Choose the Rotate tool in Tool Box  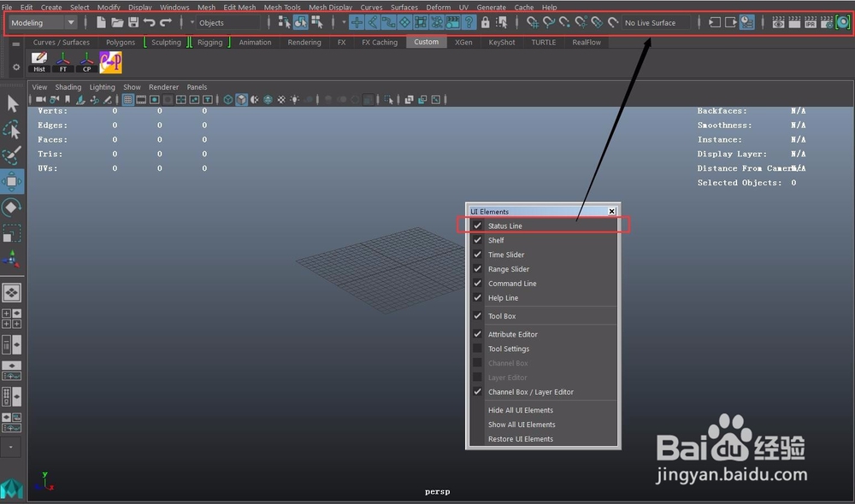coord(11,208)
